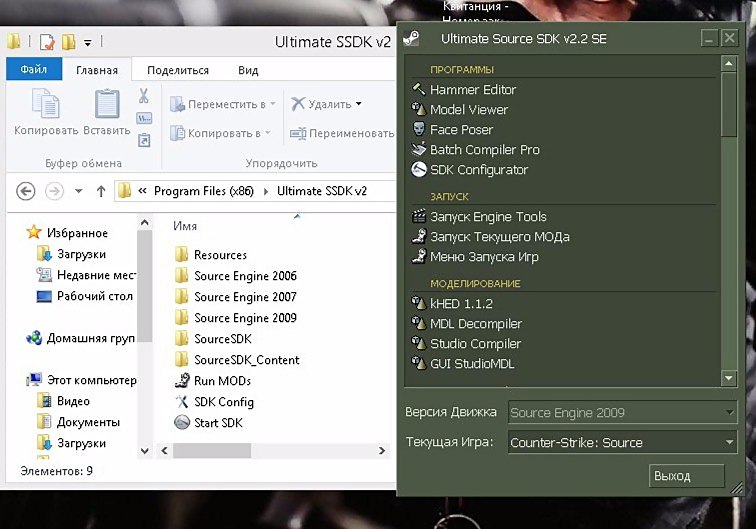
Task: Select SourceSDK_Content folder
Action: [x=237, y=360]
